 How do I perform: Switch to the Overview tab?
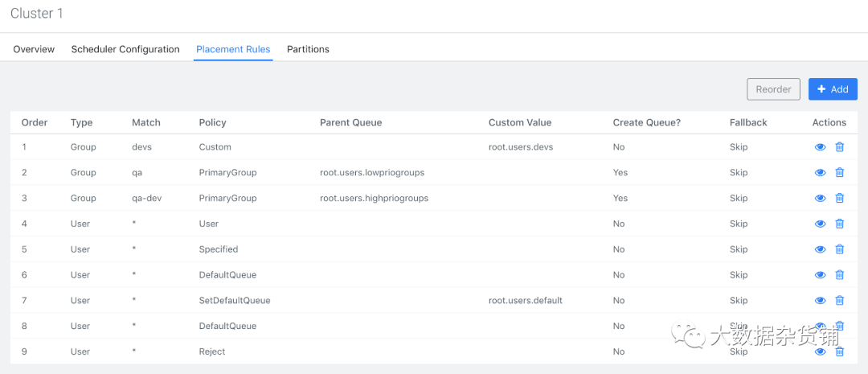(x=34, y=49)
